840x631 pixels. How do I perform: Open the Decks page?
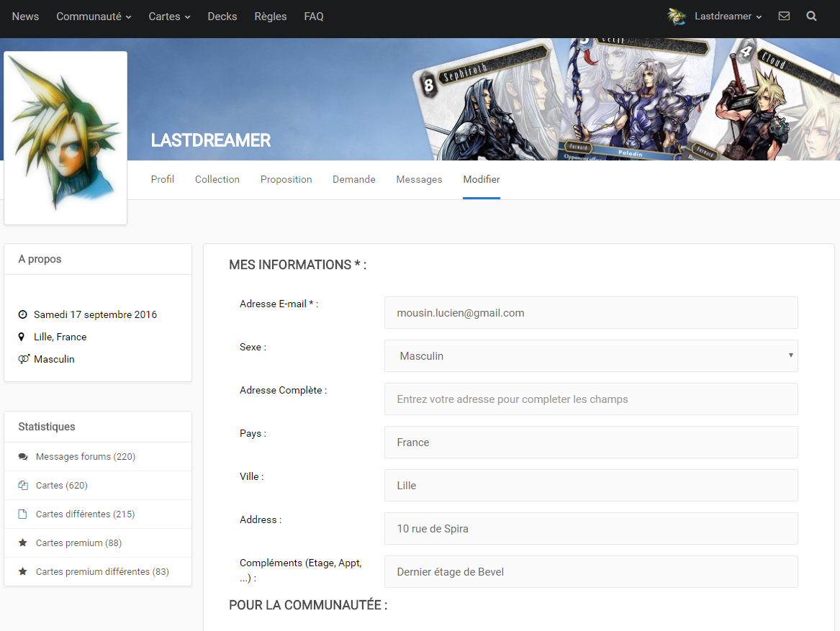point(222,17)
